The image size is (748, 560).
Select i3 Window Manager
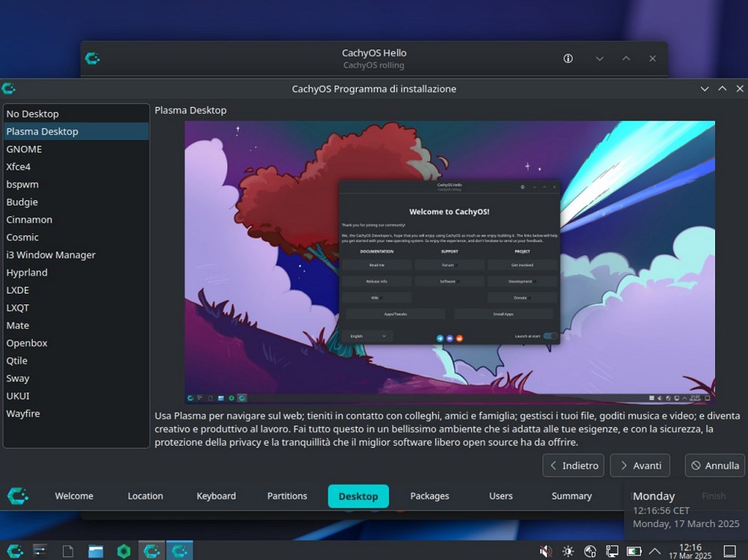tap(76, 255)
